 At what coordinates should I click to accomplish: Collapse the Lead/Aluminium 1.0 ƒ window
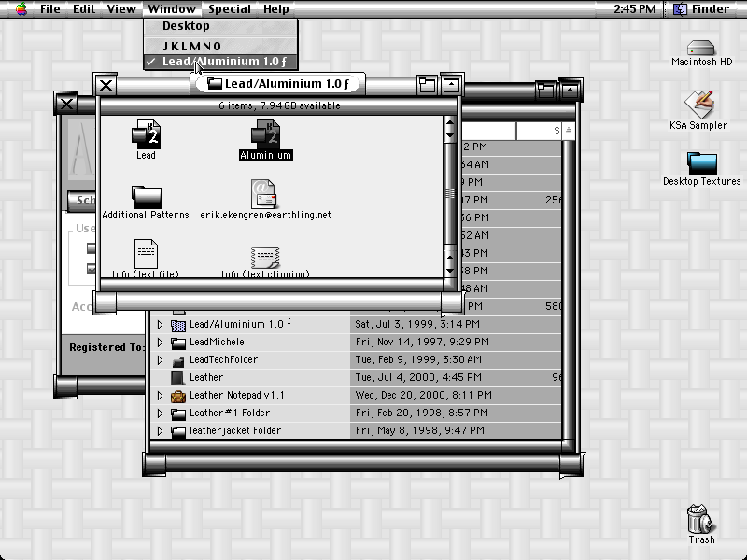451,85
